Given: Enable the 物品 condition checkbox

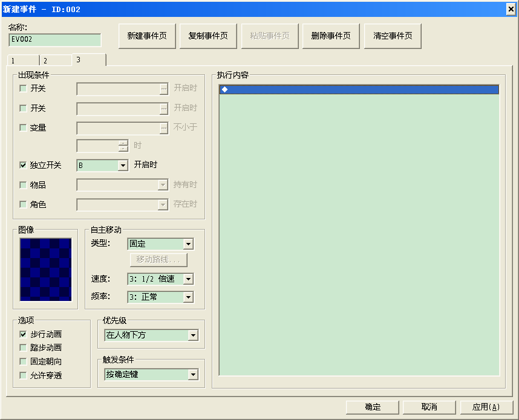Looking at the screenshot, I should click(23, 185).
